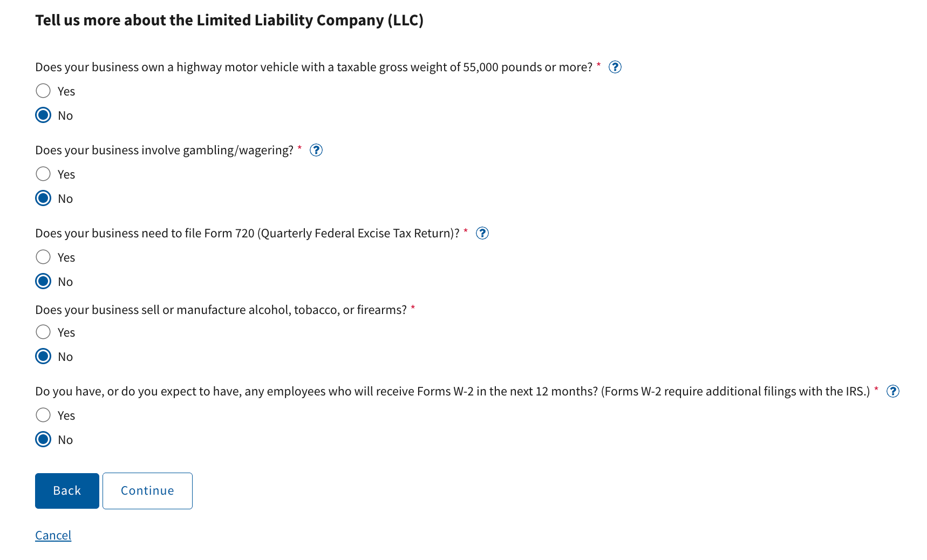Open help icon for Form 720 question
The image size is (927, 560).
point(482,233)
